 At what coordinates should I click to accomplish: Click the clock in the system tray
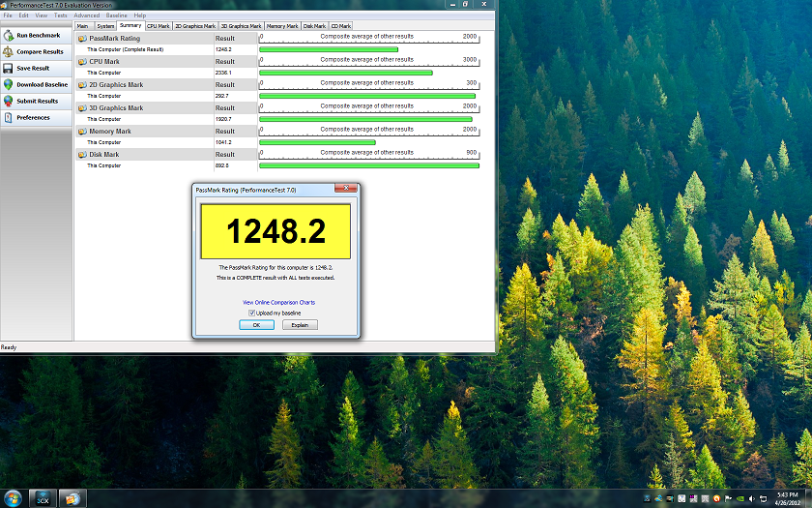[x=786, y=498]
